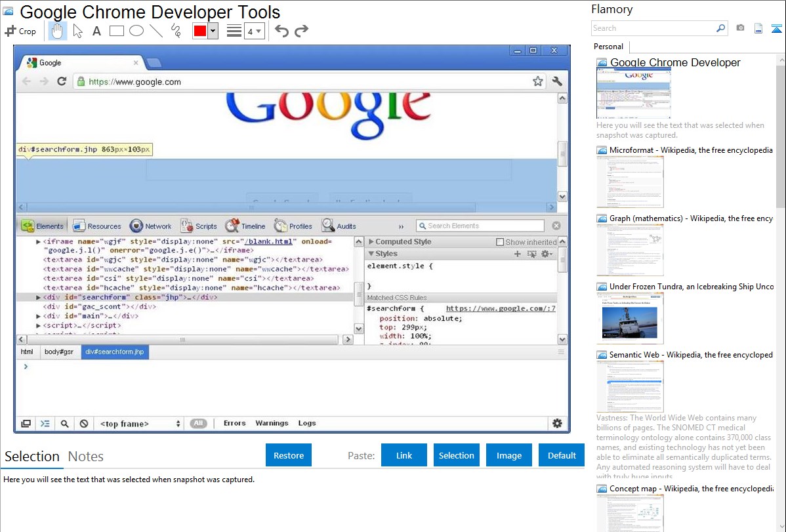This screenshot has width=786, height=532.
Task: Filter console by Errors
Action: click(x=235, y=423)
